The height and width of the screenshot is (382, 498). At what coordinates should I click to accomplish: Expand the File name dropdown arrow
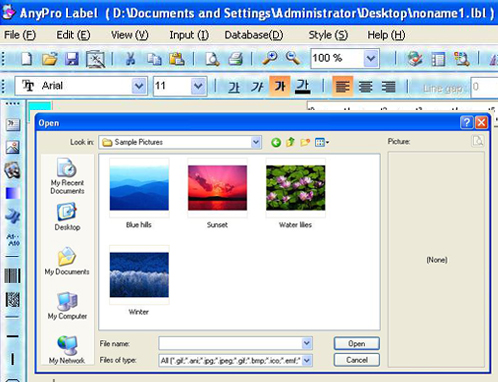[307, 343]
